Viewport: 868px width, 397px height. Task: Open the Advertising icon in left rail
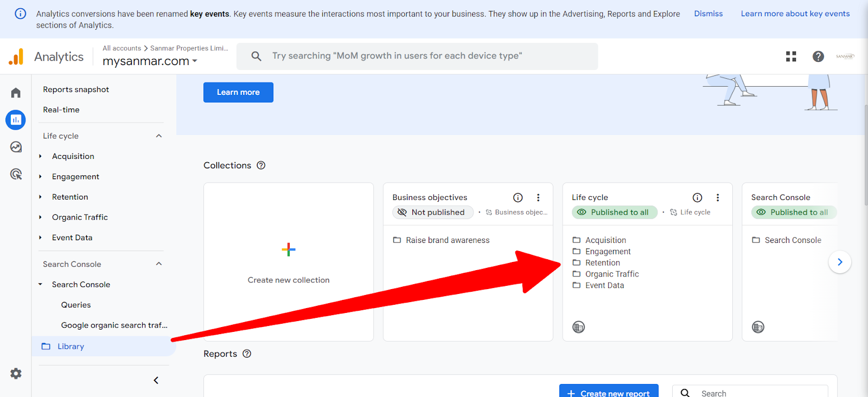tap(16, 174)
